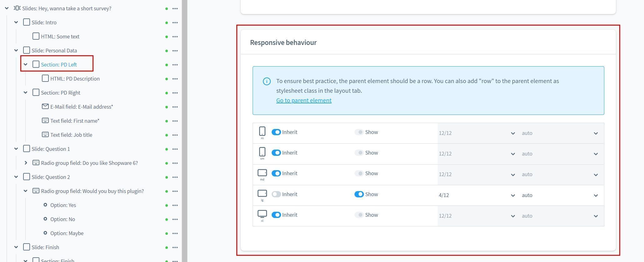Follow the Go to parent element link
This screenshot has height=262, width=644.
click(x=304, y=100)
